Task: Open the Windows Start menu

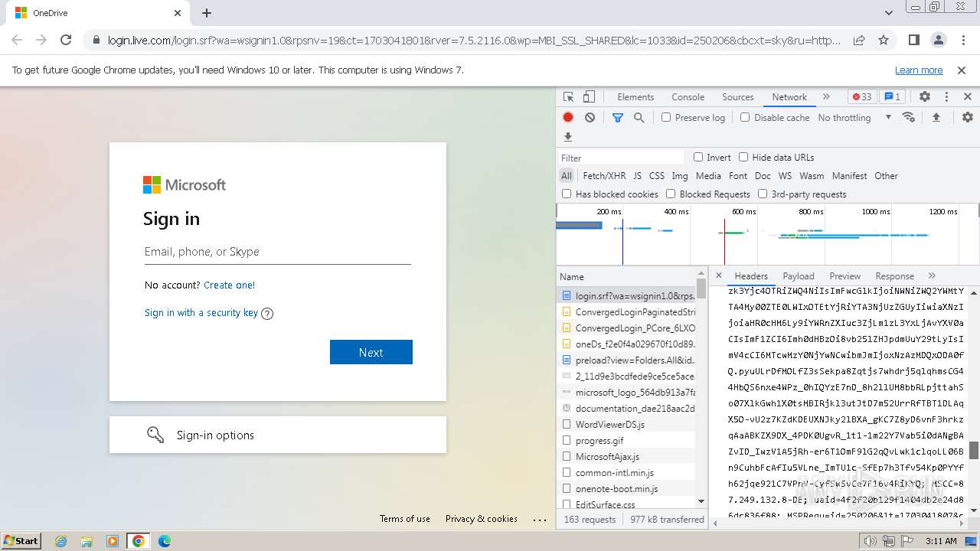Action: (21, 541)
